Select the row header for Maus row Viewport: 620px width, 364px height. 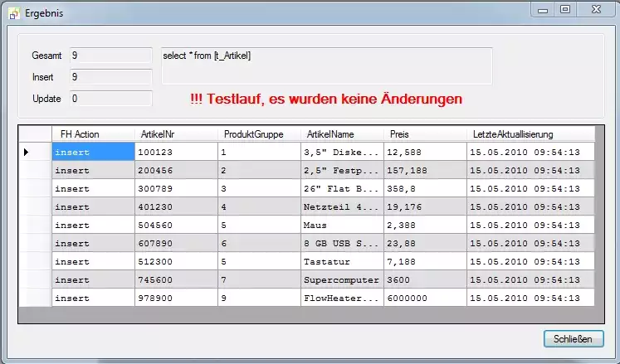coord(35,225)
